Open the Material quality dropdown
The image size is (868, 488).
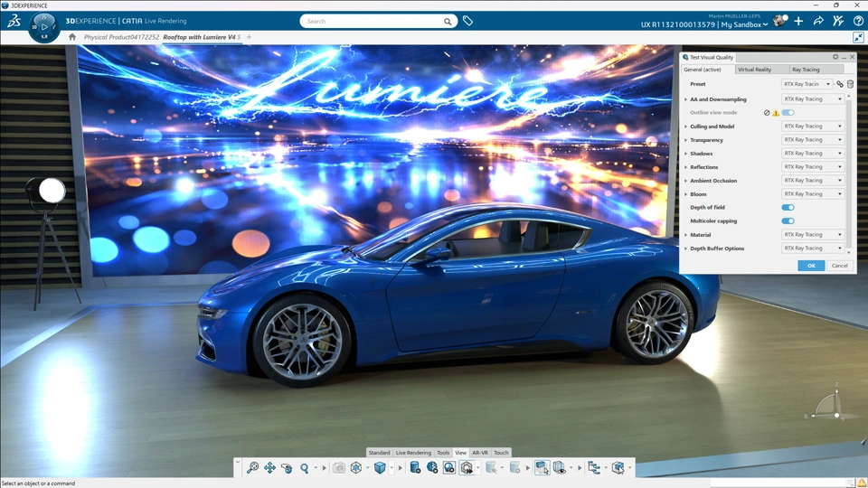[x=813, y=235]
